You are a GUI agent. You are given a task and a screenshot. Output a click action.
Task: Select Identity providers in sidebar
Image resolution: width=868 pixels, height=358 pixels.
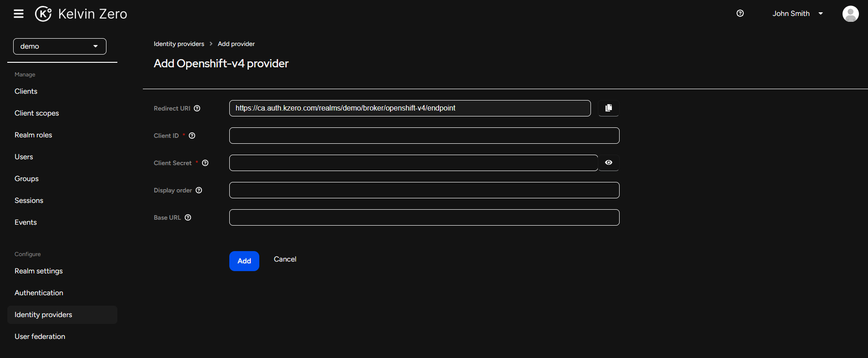62,315
